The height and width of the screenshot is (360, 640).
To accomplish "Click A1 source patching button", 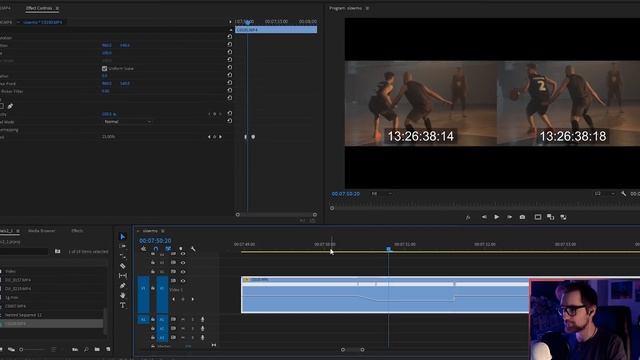I will click(143, 320).
